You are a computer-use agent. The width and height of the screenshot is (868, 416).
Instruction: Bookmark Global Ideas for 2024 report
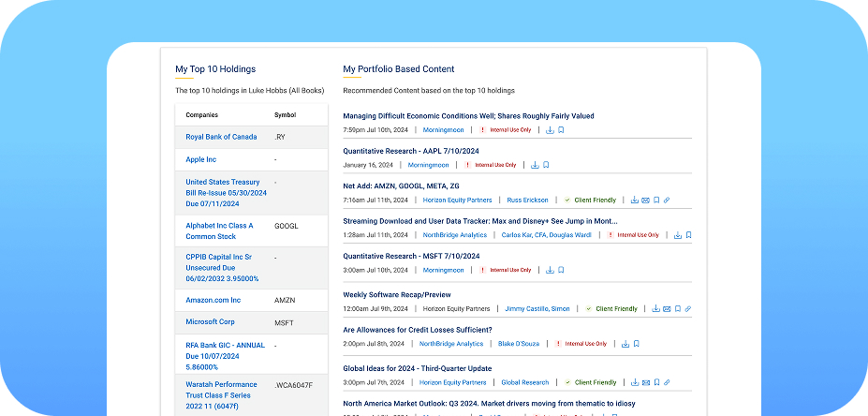tap(656, 383)
